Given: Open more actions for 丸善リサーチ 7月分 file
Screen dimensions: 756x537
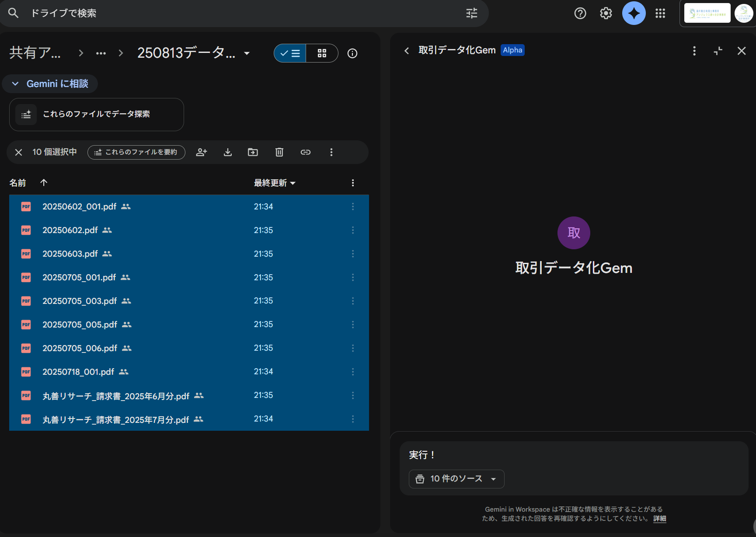Looking at the screenshot, I should click(353, 419).
